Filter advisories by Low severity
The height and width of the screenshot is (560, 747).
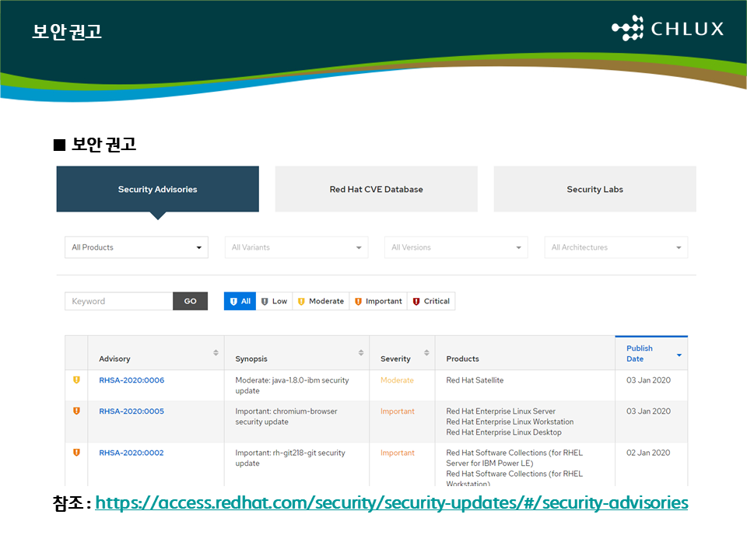275,301
